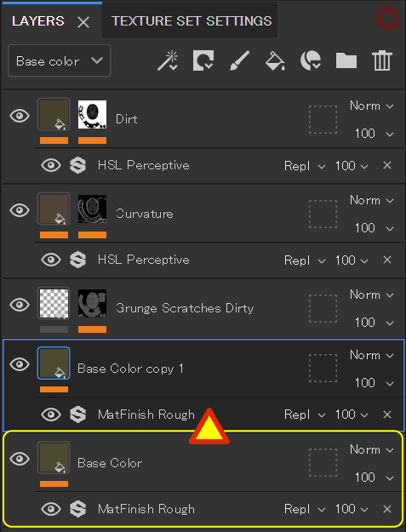Remove HSL Perceptive effect from Dirt layer

(x=387, y=166)
